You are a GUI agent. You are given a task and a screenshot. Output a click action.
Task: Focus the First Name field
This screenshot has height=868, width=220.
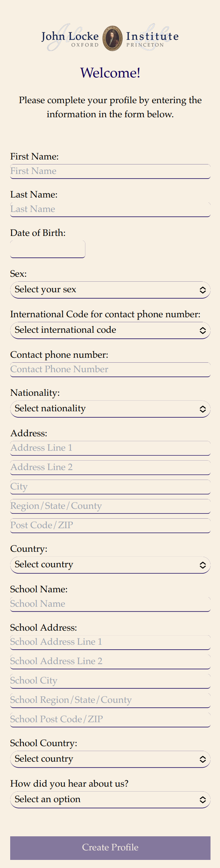(110, 171)
